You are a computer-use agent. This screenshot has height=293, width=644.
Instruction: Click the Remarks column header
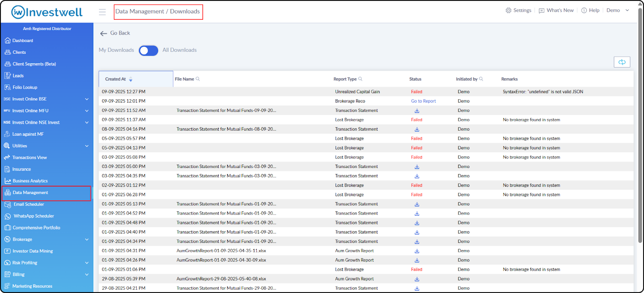pyautogui.click(x=510, y=79)
